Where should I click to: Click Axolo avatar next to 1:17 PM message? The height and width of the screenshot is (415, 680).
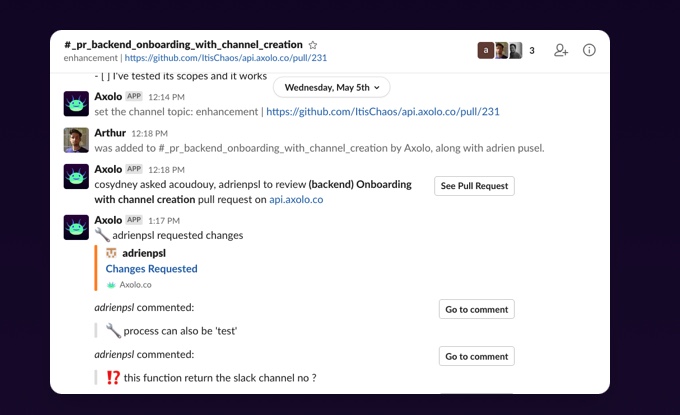coord(77,227)
